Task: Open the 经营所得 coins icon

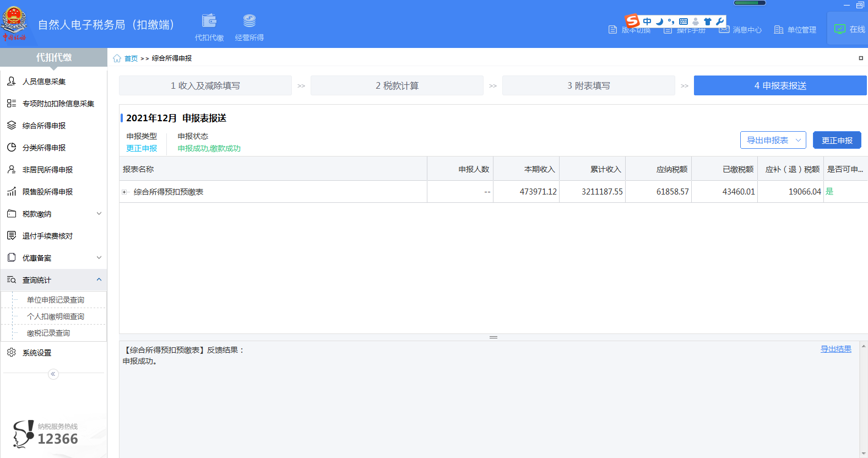Action: (x=249, y=21)
